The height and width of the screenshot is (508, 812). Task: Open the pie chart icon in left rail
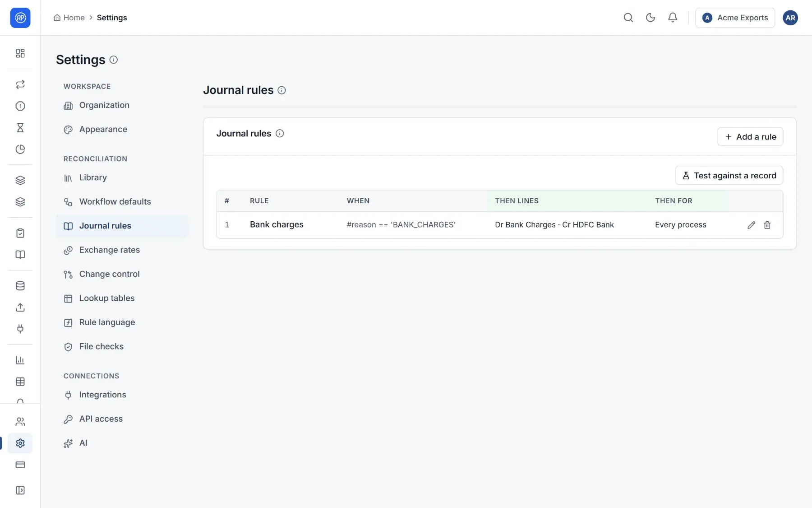(x=20, y=149)
